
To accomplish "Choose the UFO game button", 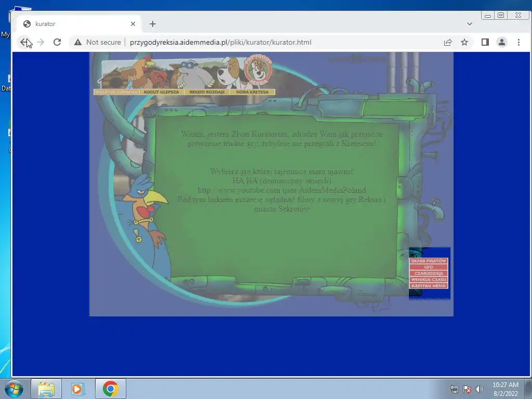I will tap(429, 267).
